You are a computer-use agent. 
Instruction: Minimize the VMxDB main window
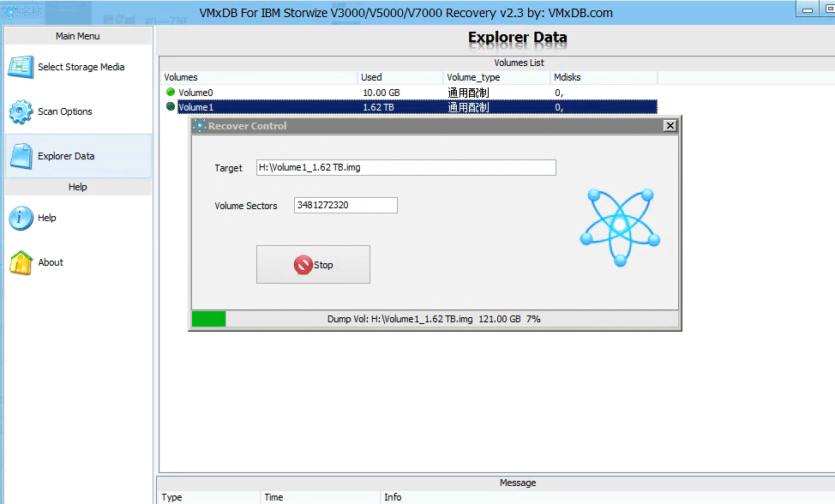(808, 9)
